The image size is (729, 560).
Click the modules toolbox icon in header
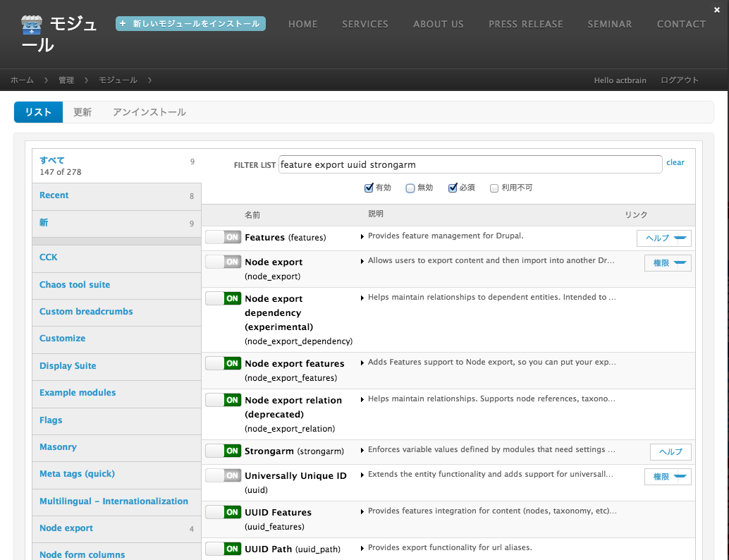point(32,25)
